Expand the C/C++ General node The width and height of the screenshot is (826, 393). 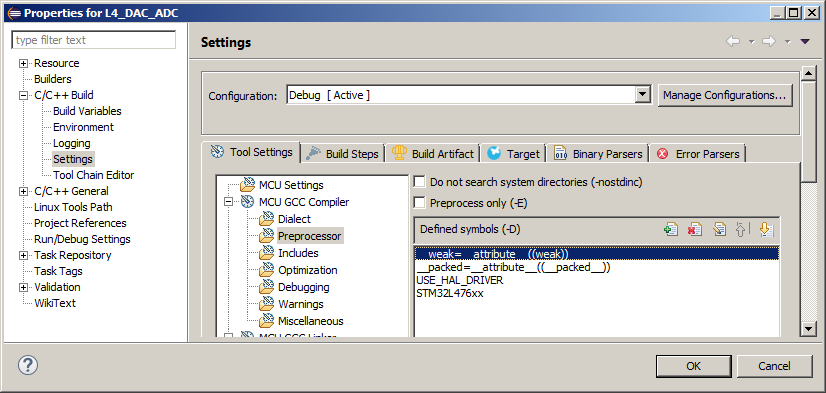(x=23, y=191)
